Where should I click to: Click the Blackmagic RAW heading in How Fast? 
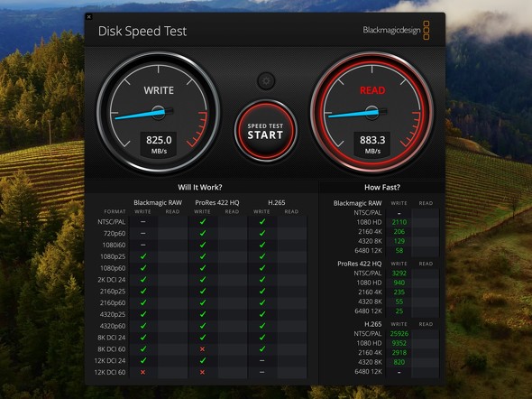[x=357, y=203]
